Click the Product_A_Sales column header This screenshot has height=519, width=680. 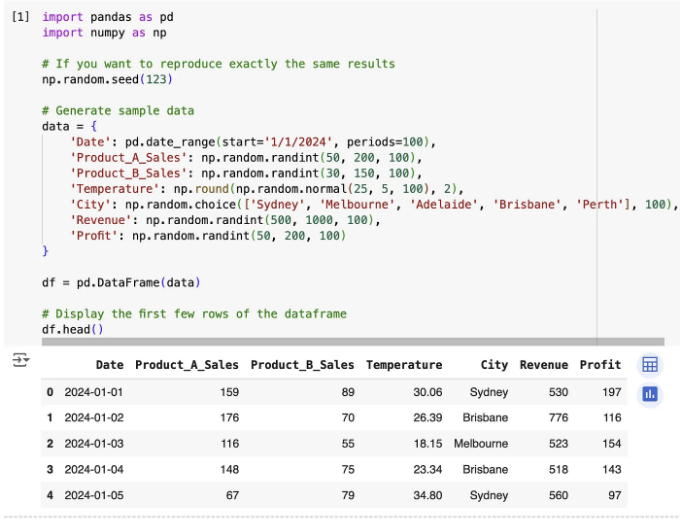click(x=186, y=365)
